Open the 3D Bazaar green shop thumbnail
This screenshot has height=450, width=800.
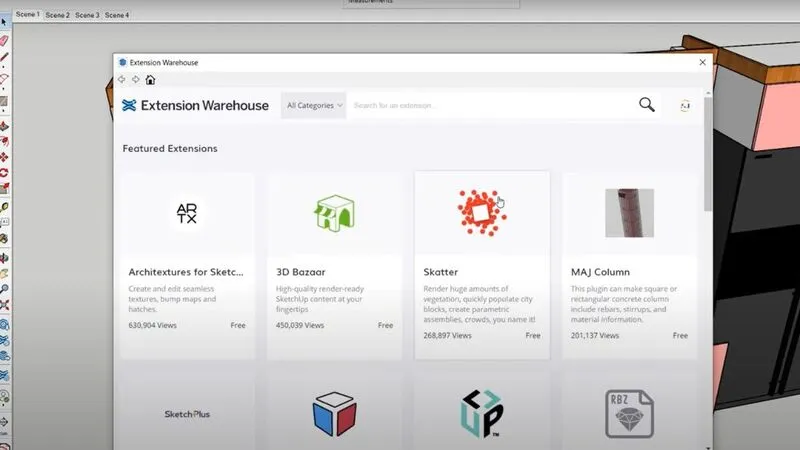334,213
